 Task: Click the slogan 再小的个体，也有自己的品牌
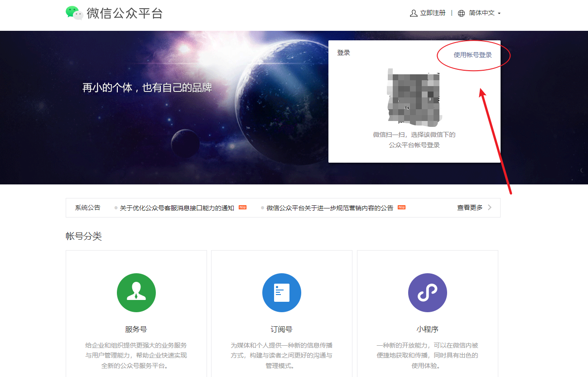coord(147,87)
